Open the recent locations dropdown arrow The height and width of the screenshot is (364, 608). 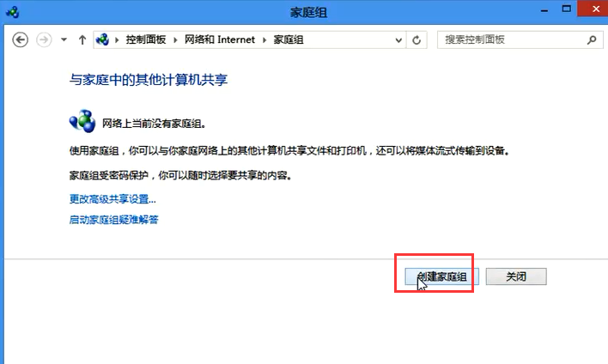[64, 39]
